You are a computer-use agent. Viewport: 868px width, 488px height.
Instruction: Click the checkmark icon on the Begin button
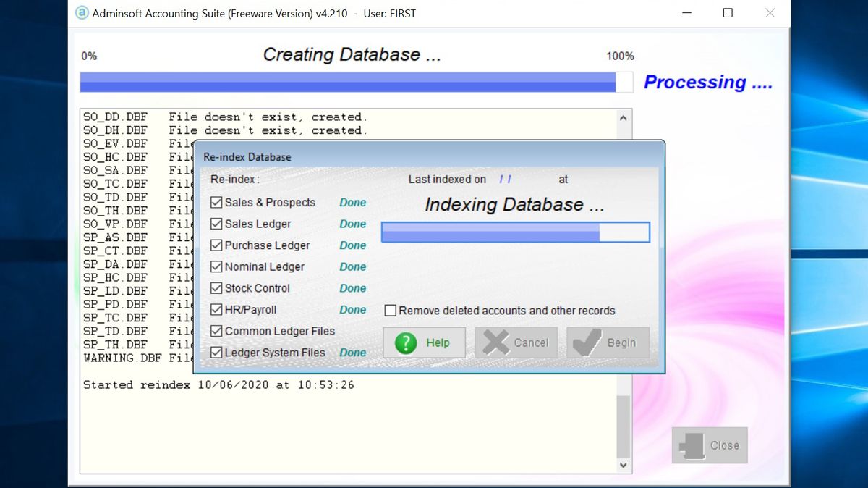(x=587, y=342)
